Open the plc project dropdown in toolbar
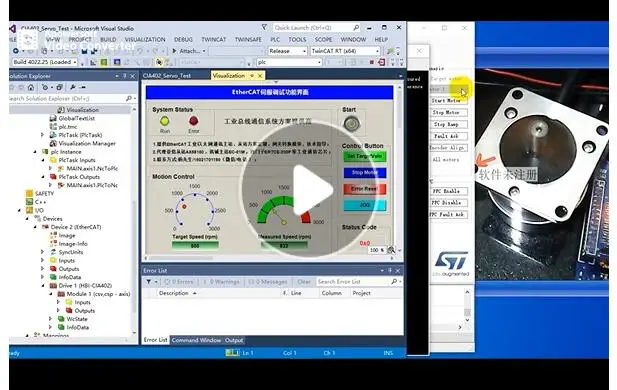This screenshot has height=390, width=617. (289, 62)
